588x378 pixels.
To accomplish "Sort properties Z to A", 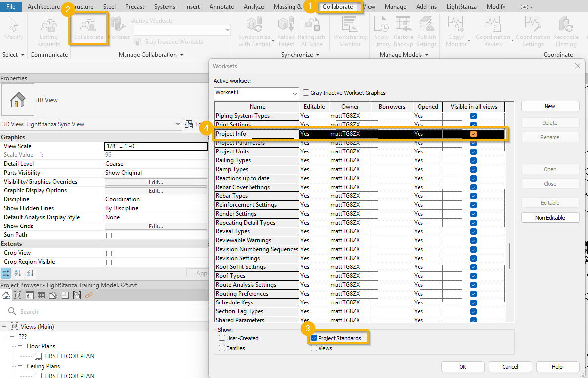I will click(x=30, y=273).
